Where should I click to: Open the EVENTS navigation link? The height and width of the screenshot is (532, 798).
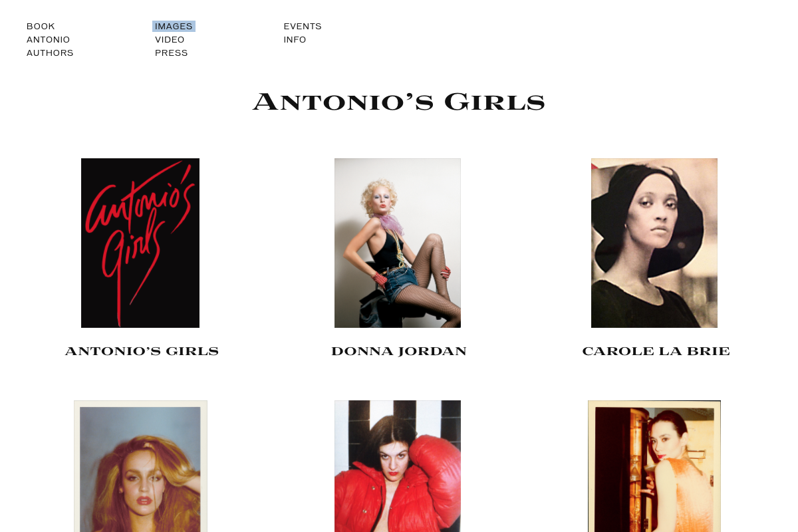(x=303, y=27)
